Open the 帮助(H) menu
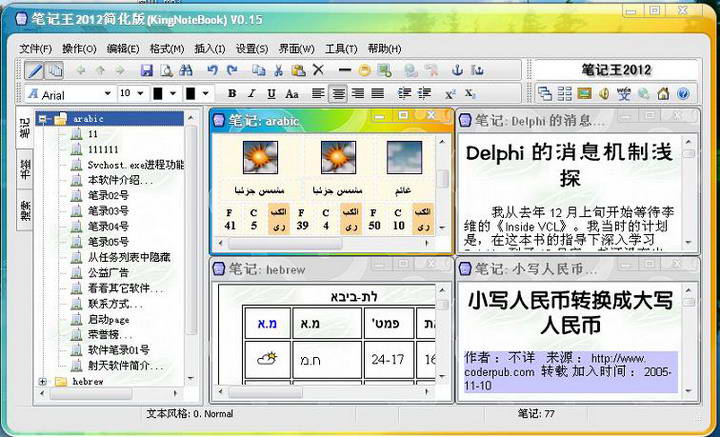Screen dimensions: 720x437 [x=384, y=49]
